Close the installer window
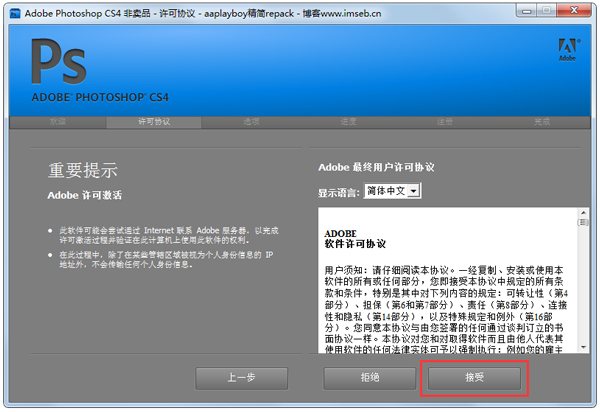 click(574, 11)
